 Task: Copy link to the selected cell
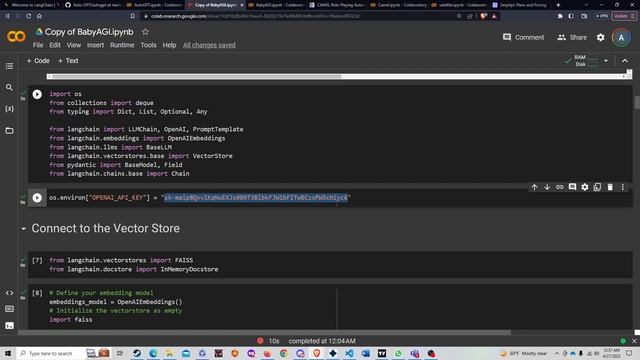pyautogui.click(x=560, y=187)
